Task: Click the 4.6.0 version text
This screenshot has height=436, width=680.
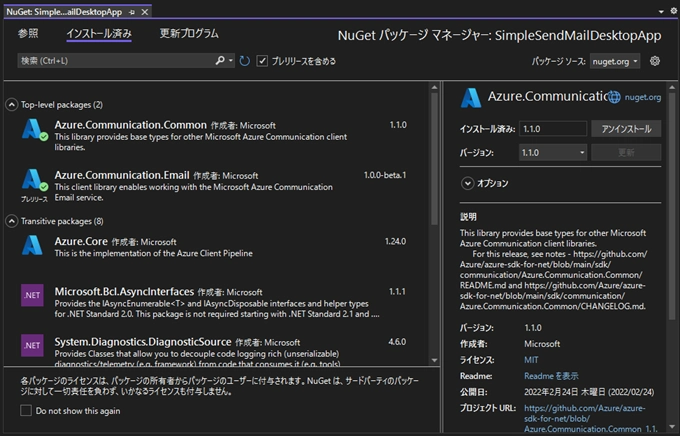Action: tap(397, 342)
